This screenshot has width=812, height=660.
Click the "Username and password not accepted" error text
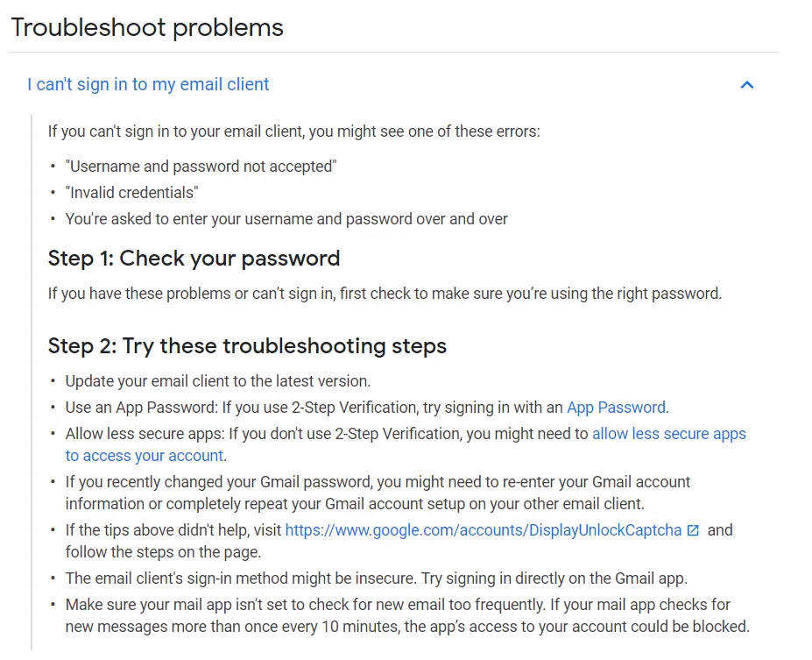201,166
